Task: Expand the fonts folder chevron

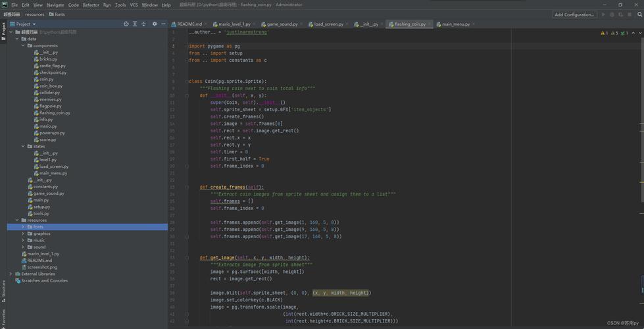Action: [24, 227]
